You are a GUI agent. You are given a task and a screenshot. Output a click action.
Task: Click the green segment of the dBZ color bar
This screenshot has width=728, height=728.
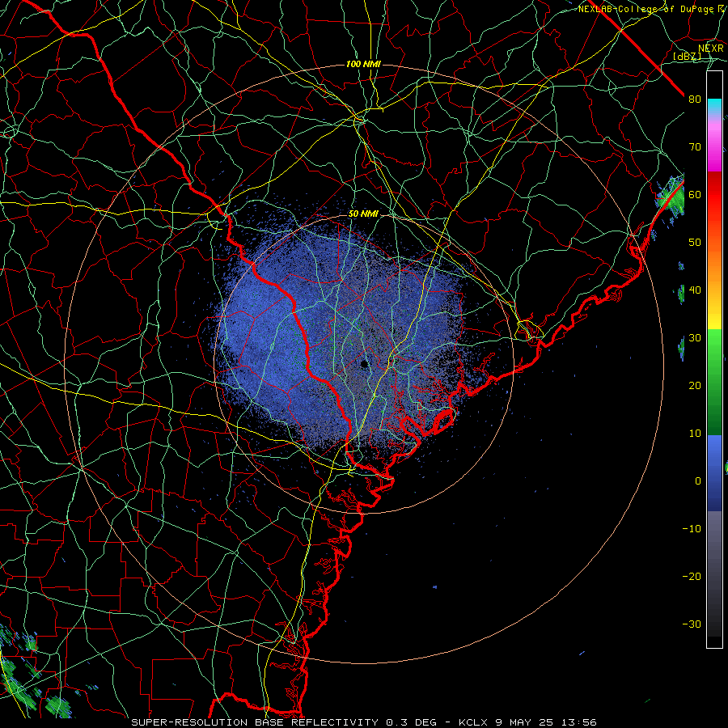(x=714, y=382)
